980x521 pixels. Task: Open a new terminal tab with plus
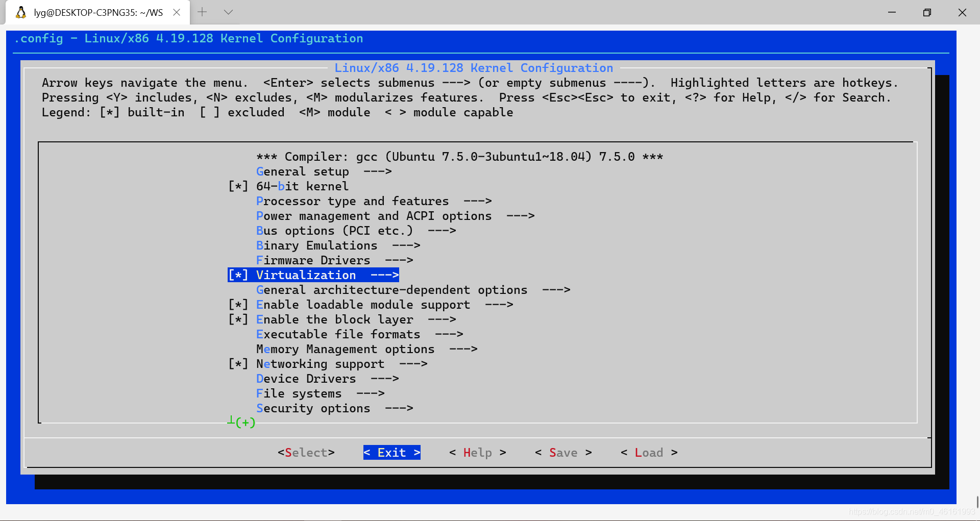[x=202, y=12]
